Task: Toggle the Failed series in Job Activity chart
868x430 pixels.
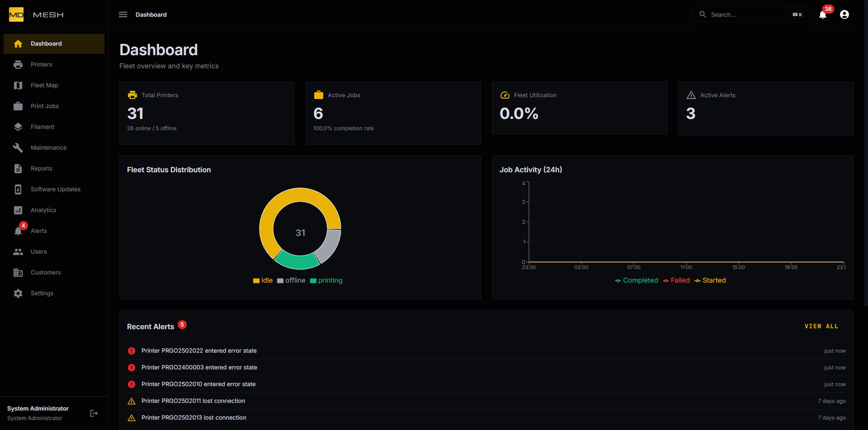Action: (x=676, y=280)
